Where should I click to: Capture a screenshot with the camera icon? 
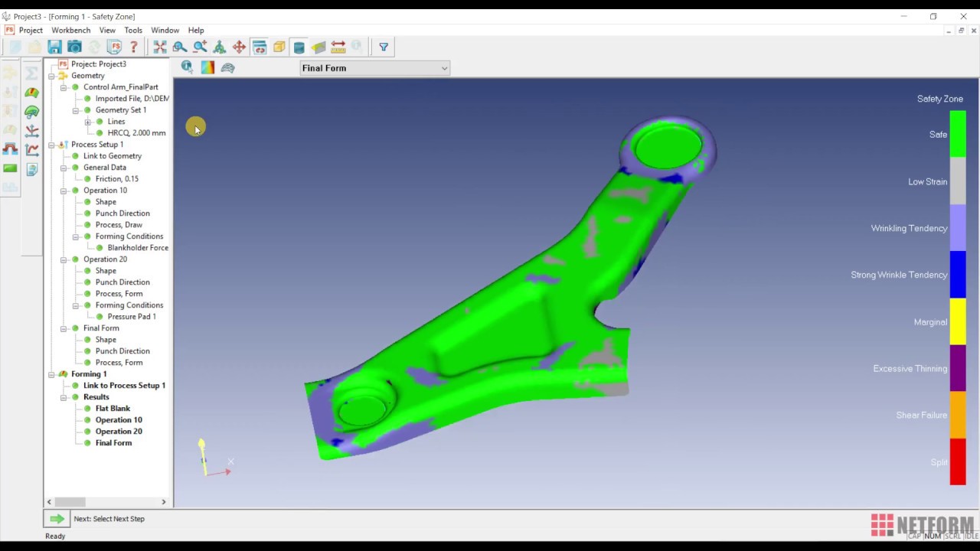click(74, 47)
